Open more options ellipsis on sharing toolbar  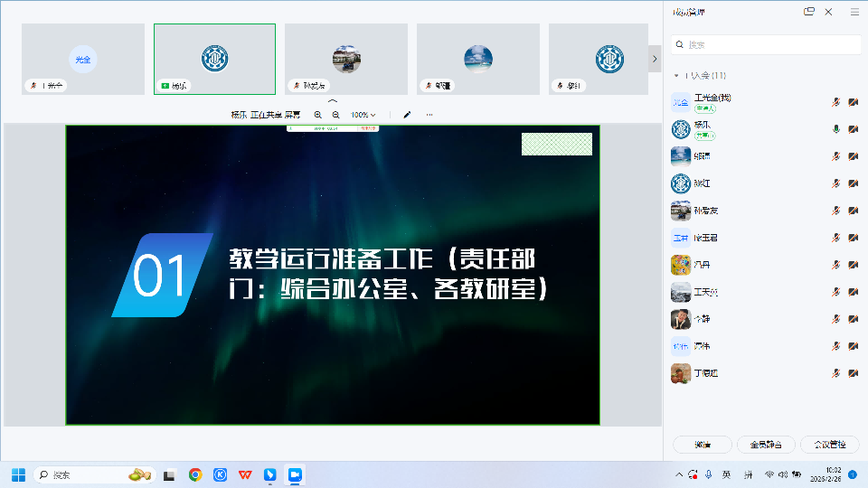tap(429, 115)
